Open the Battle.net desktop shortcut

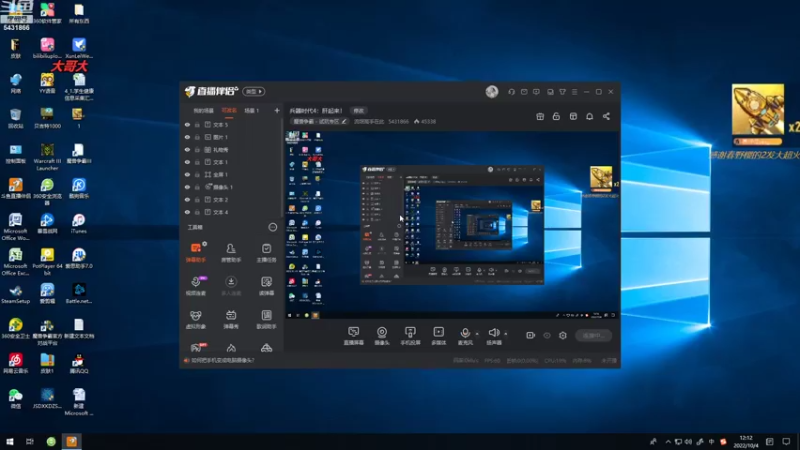tap(79, 293)
